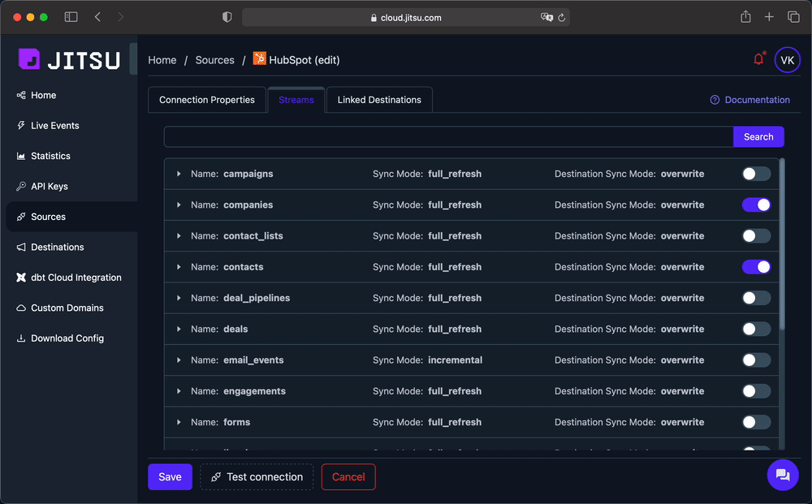Viewport: 812px width, 504px height.
Task: Expand the deal_pipelines stream row
Action: coord(179,298)
